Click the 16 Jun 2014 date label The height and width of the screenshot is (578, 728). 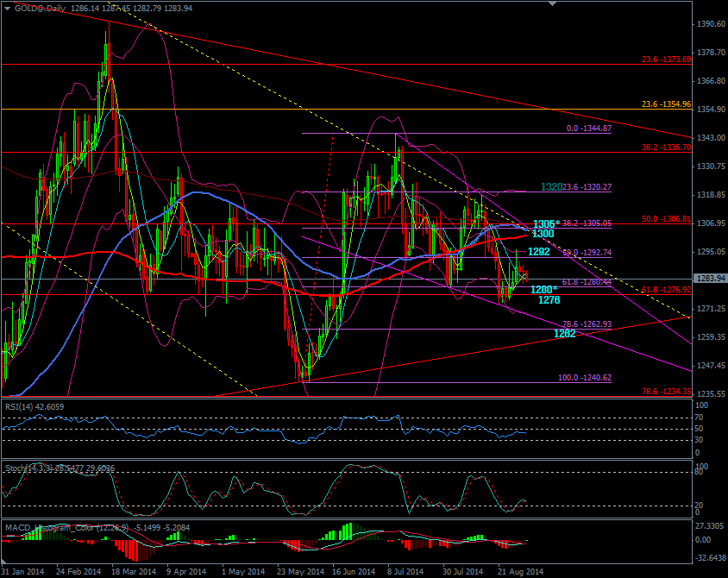coord(354,571)
